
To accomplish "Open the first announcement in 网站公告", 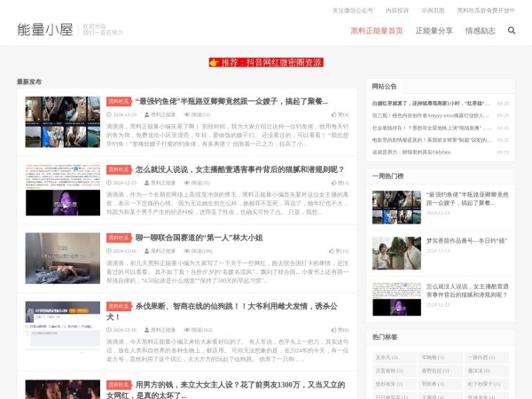I will click(x=431, y=103).
